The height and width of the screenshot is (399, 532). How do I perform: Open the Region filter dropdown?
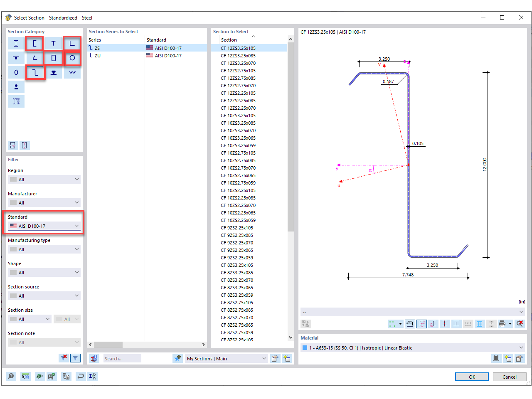44,180
